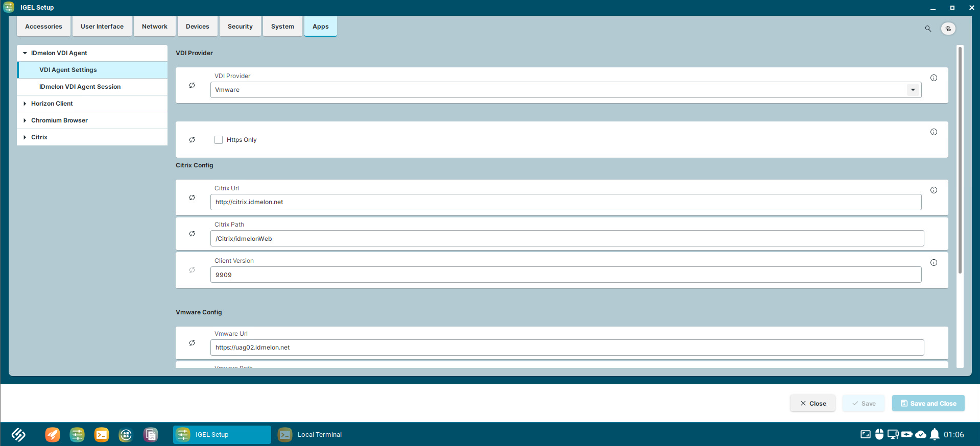Screen dimensions: 980x446
Task: Switch to IGEL Setup in the taskbar
Action: (222, 435)
